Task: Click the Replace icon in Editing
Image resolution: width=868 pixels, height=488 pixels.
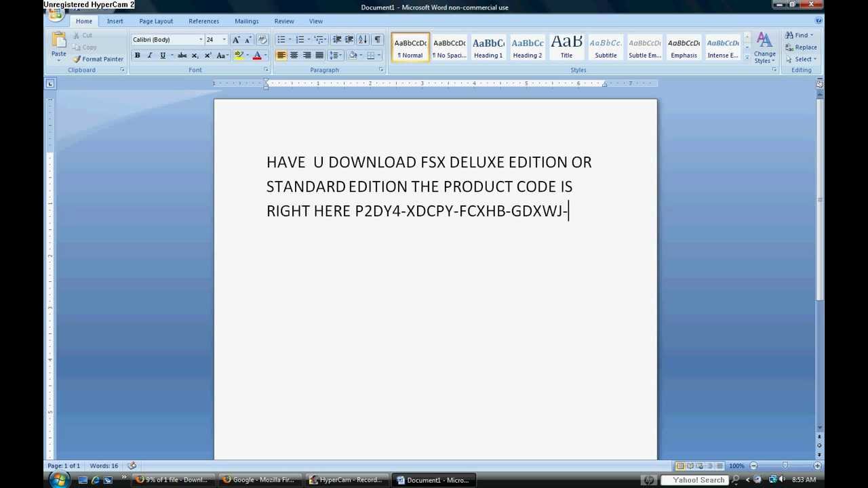Action: pyautogui.click(x=790, y=47)
